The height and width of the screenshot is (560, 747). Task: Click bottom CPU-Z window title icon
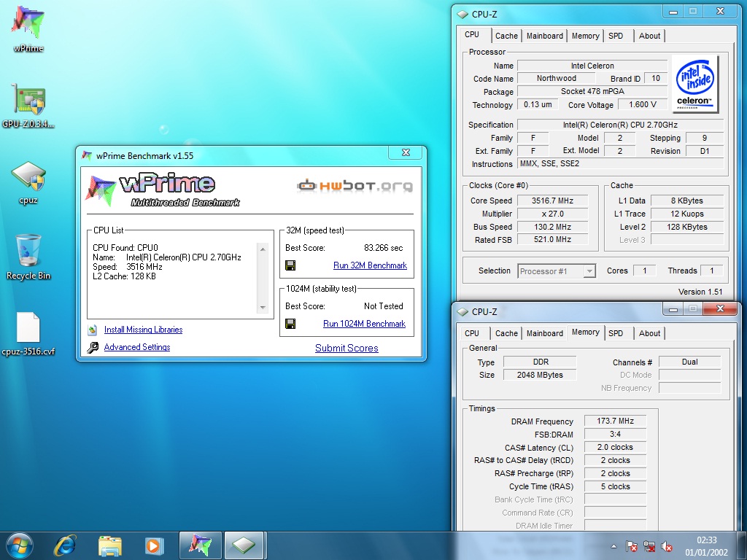coord(462,312)
